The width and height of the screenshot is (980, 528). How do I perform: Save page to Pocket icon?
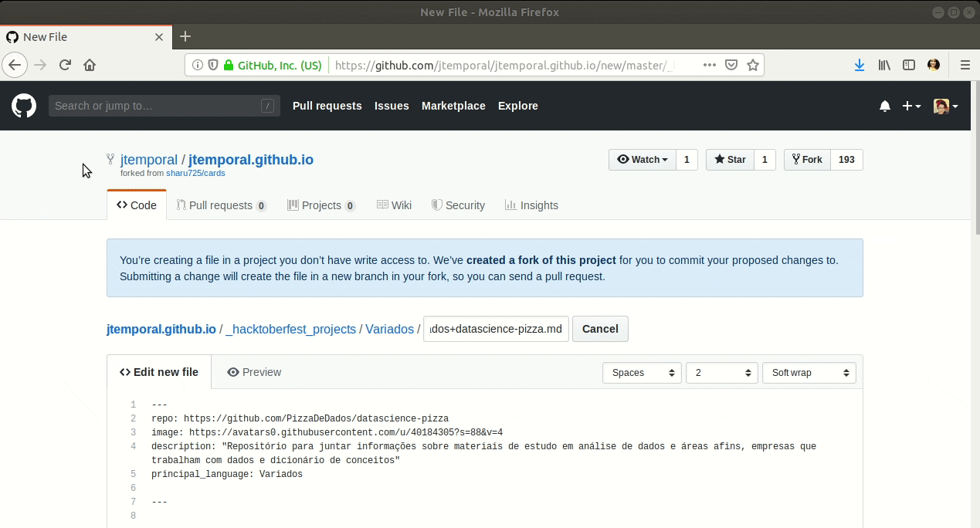tap(731, 65)
